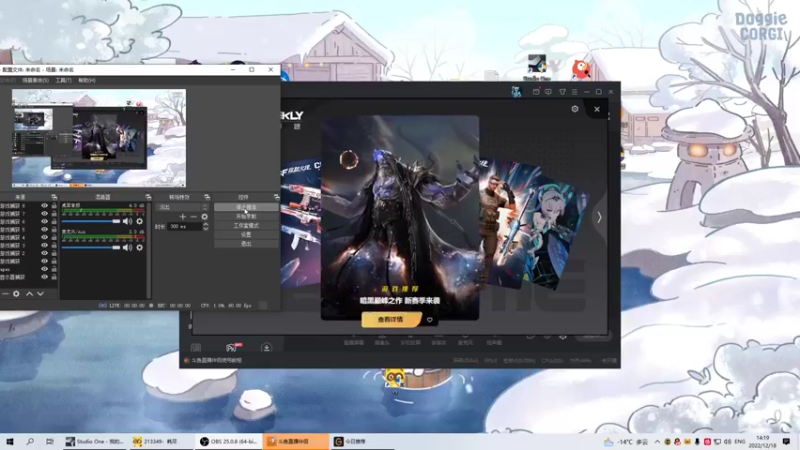Toggle lock on the apex source

pyautogui.click(x=54, y=269)
